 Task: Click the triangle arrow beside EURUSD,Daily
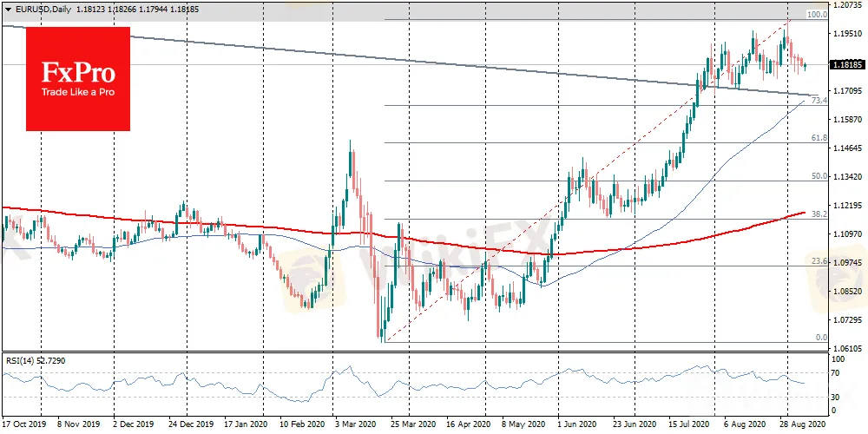pyautogui.click(x=7, y=7)
